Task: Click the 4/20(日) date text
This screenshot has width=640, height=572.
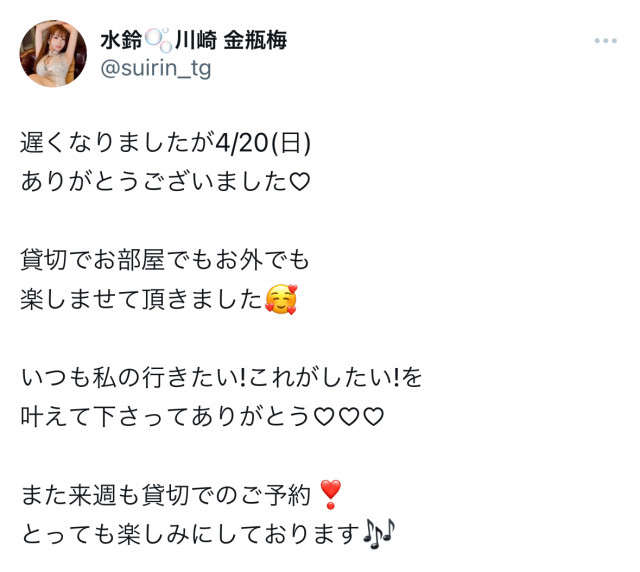Action: click(x=263, y=143)
